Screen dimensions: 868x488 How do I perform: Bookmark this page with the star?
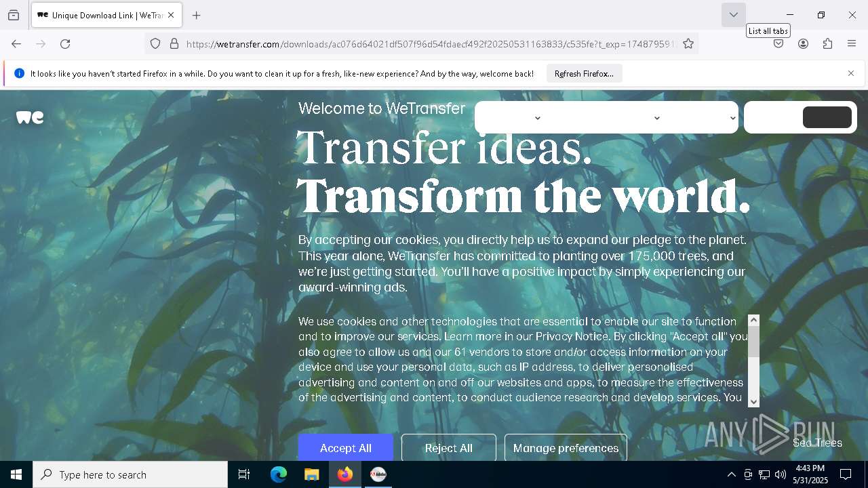(688, 43)
